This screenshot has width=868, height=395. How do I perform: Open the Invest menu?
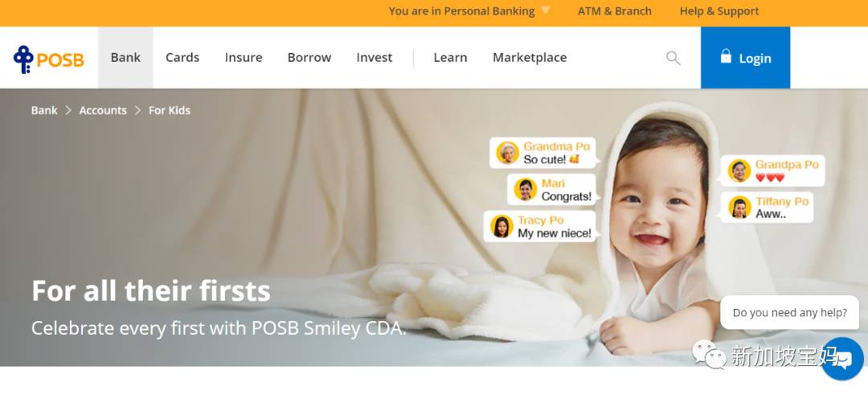tap(375, 58)
